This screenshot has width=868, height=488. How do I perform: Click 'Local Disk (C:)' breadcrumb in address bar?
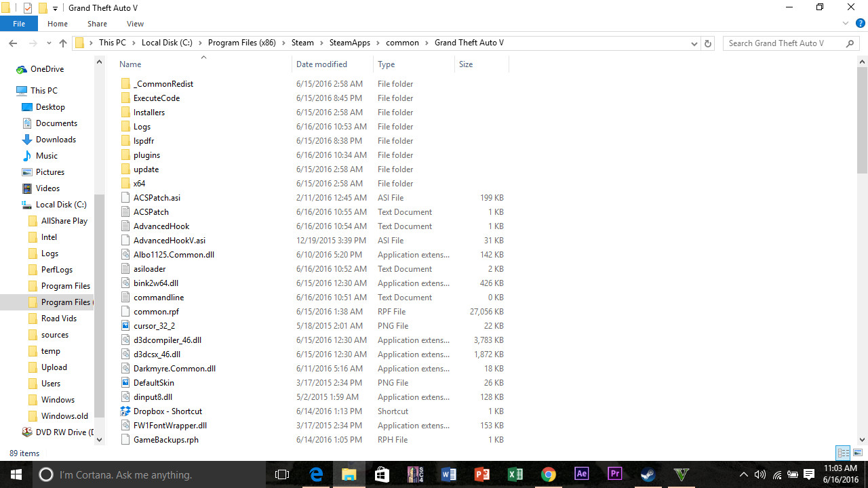pos(167,43)
